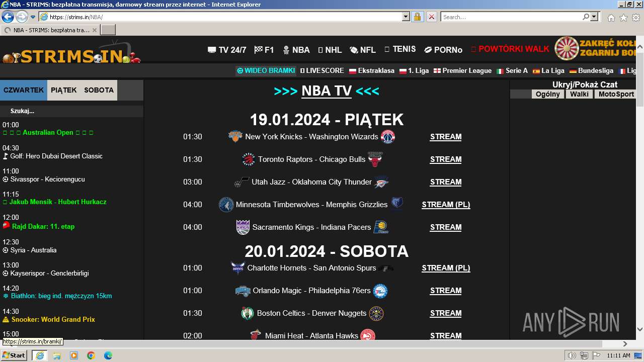The width and height of the screenshot is (644, 362).
Task: Open Chrome from the taskbar
Action: pyautogui.click(x=91, y=355)
